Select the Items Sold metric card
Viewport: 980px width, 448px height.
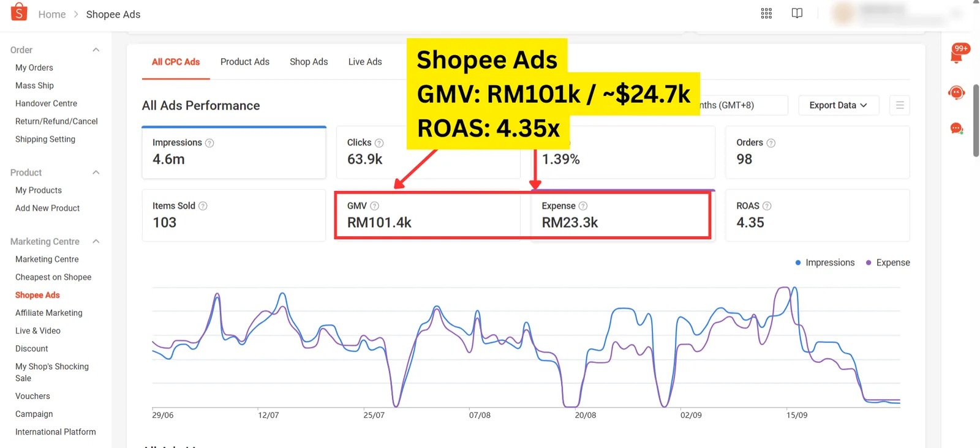234,215
